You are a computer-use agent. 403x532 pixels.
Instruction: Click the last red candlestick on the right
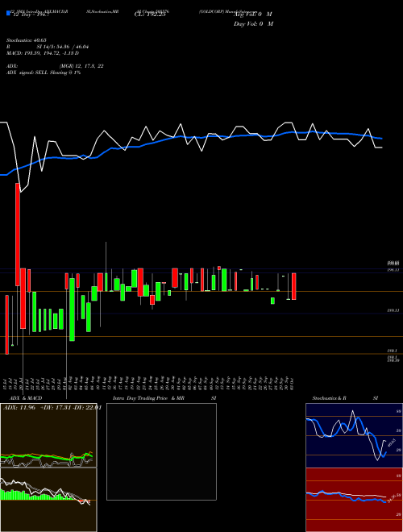point(293,286)
